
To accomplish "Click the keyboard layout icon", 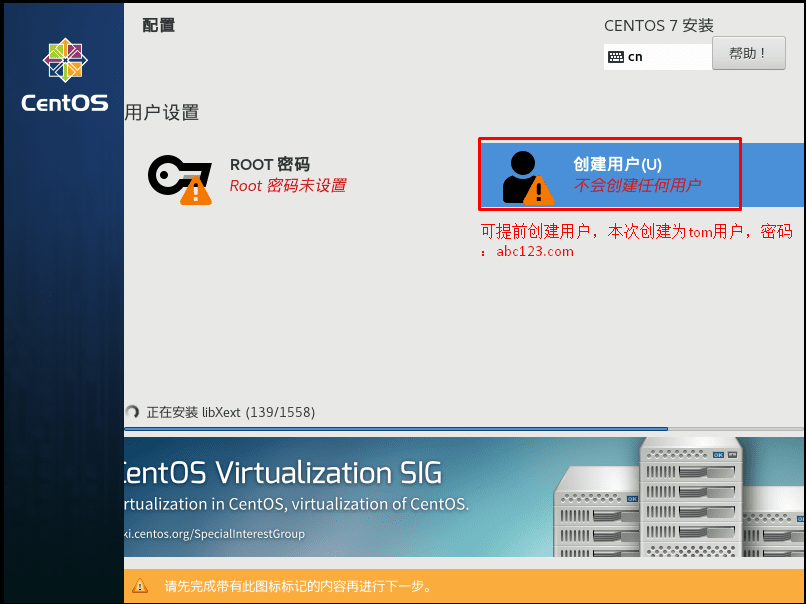I will point(615,57).
